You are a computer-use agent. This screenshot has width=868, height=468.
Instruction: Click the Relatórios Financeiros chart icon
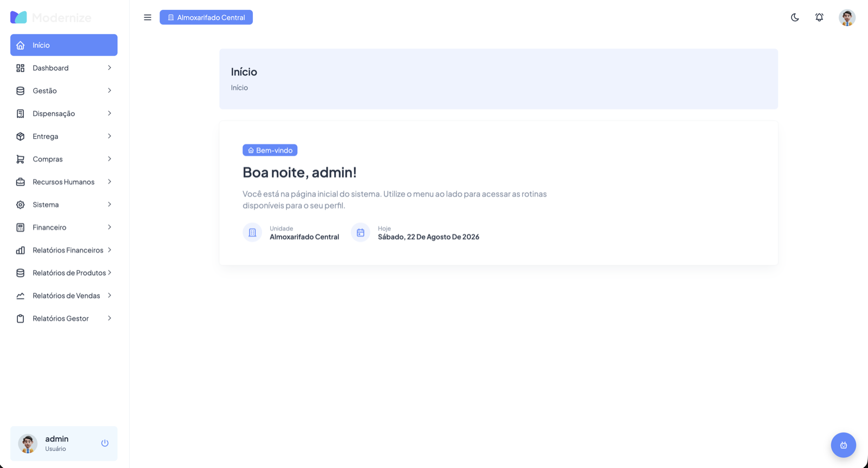point(21,250)
